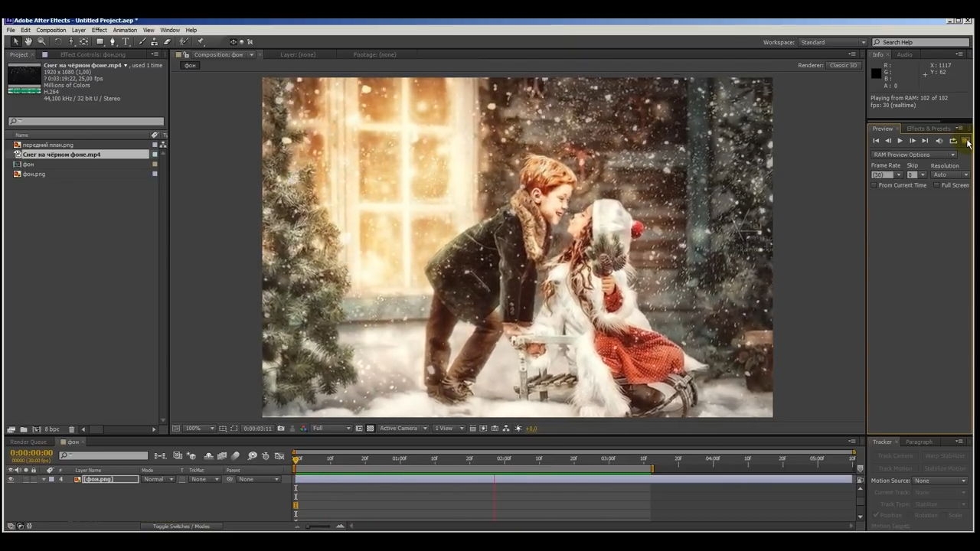
Task: Play the preview
Action: (900, 141)
